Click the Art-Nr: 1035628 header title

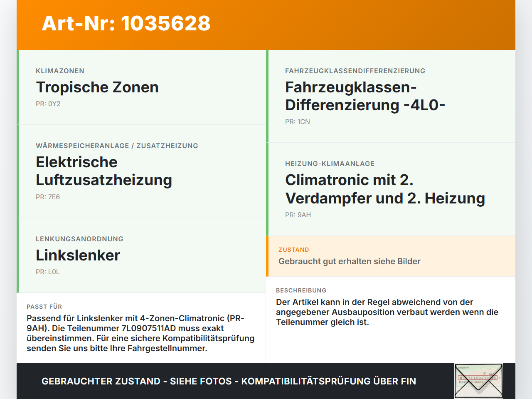[126, 23]
